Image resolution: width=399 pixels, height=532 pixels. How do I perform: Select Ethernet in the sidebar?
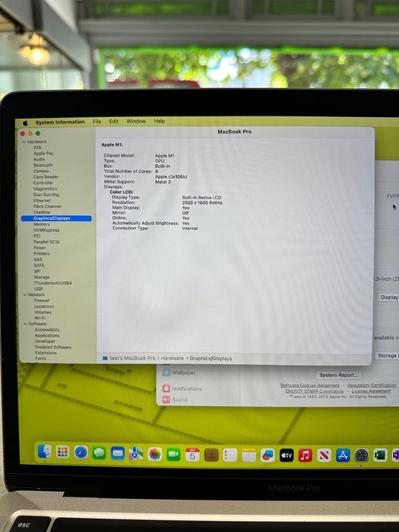click(42, 201)
